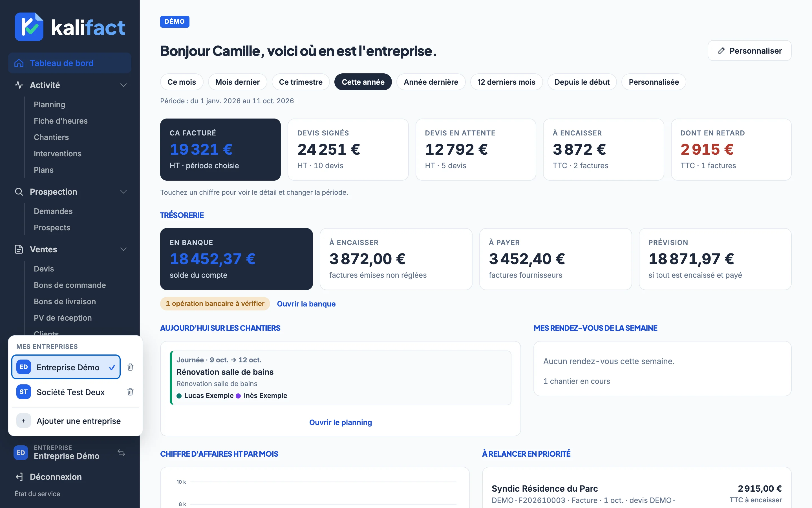Open PV de réception under Ventes
Screen dimensions: 812x508
pyautogui.click(x=63, y=318)
